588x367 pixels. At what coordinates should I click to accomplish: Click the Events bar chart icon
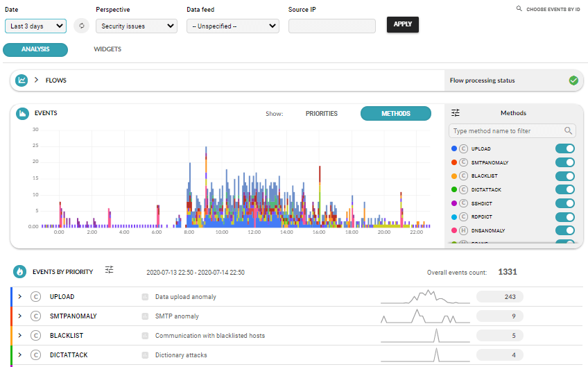click(22, 113)
